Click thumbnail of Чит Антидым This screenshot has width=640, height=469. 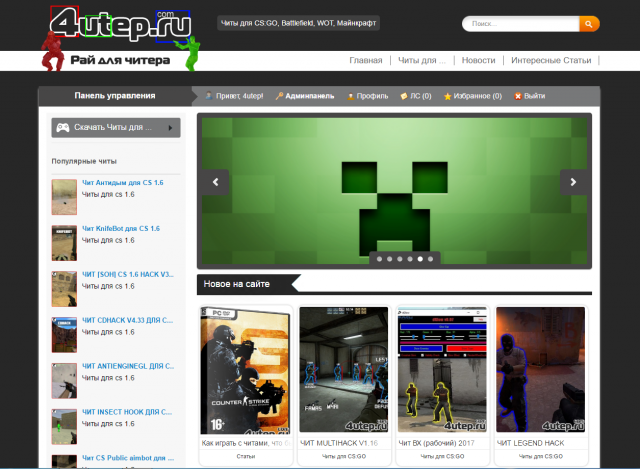click(x=64, y=197)
